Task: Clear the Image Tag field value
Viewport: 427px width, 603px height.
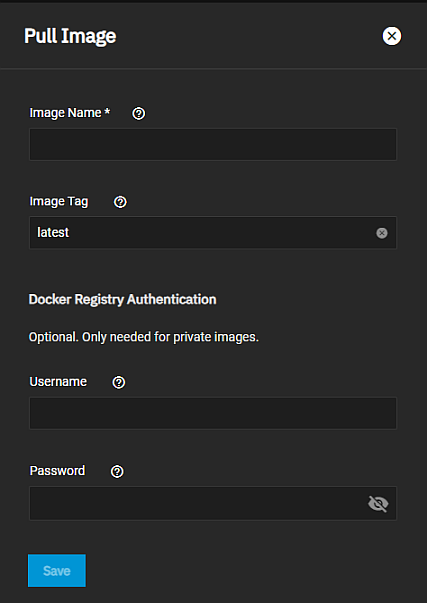Action: [x=382, y=233]
